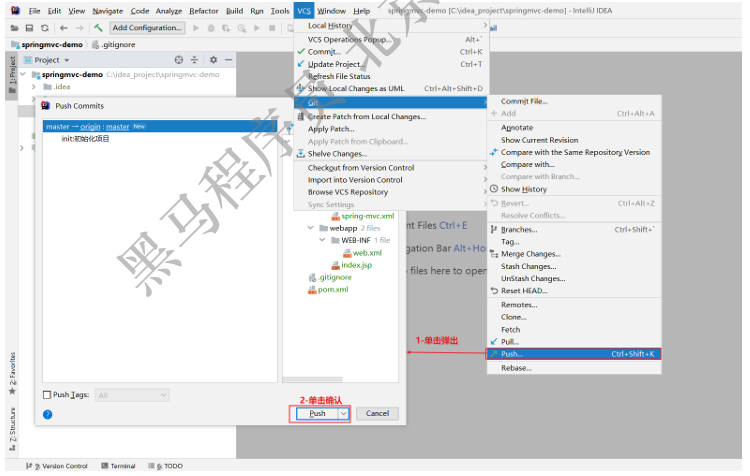Screen dimensions: 750x476
Task: Open the 6: TODO tool window
Action: pyautogui.click(x=165, y=466)
